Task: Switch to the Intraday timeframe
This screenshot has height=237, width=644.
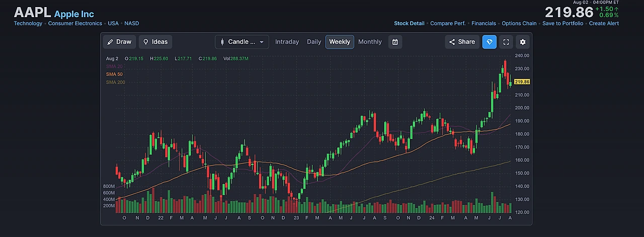Action: (287, 42)
